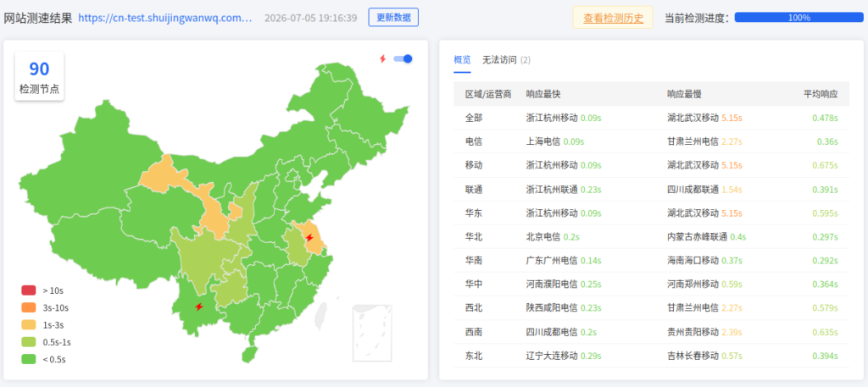This screenshot has width=868, height=387.
Task: Select the 华东 row label
Action: pyautogui.click(x=474, y=213)
